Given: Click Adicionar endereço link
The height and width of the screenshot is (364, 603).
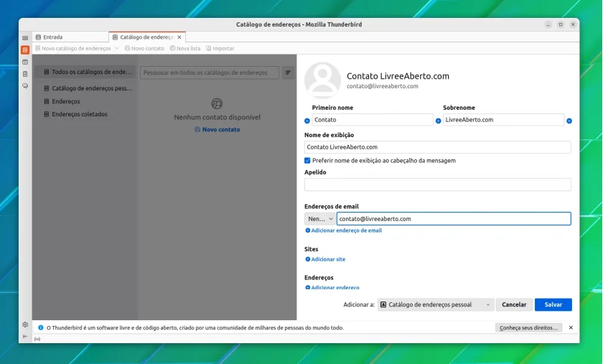Looking at the screenshot, I should (x=332, y=287).
